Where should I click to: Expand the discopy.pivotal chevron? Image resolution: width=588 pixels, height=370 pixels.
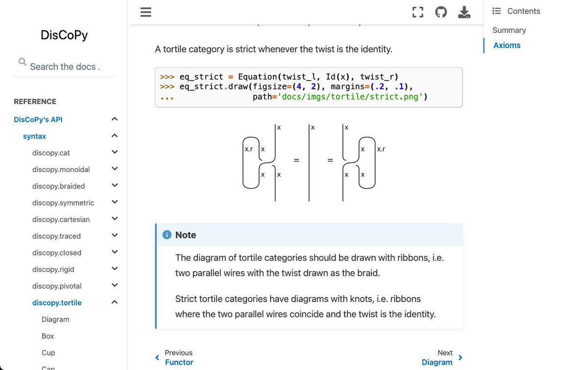click(x=115, y=286)
